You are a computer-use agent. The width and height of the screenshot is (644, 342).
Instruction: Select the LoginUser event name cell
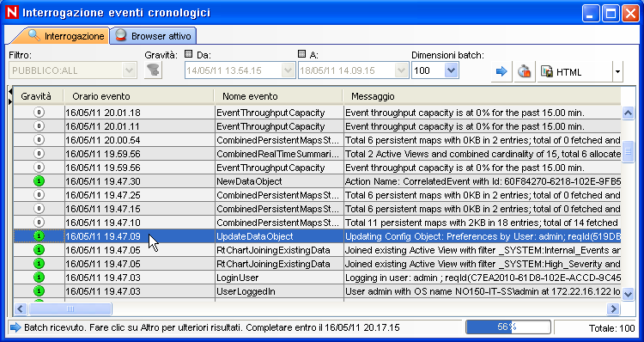279,278
